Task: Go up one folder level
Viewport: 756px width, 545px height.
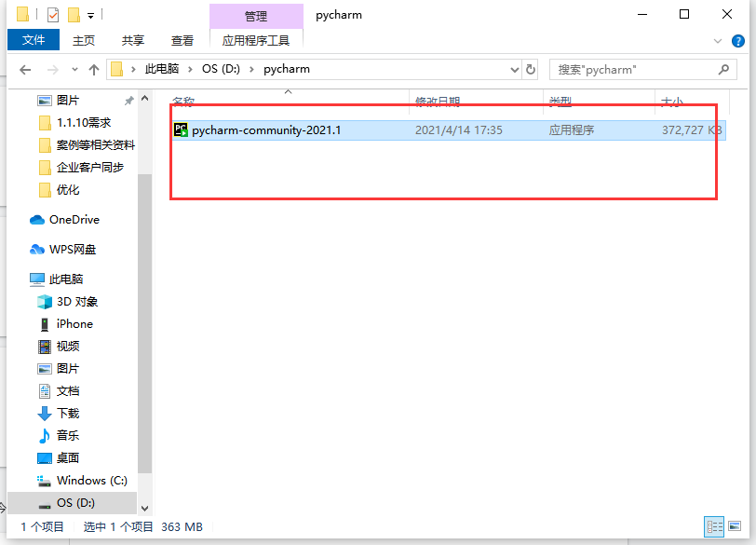Action: click(x=94, y=70)
